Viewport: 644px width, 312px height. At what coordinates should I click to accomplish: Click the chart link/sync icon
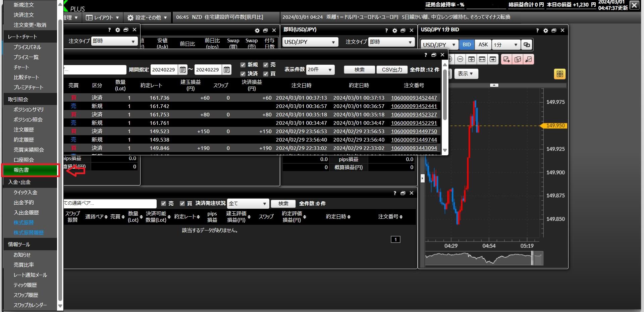click(527, 45)
